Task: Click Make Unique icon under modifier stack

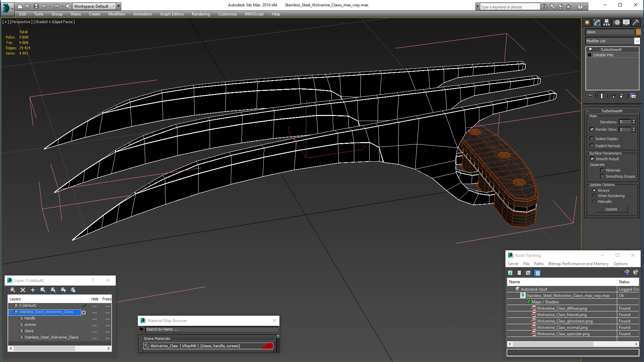Action: click(x=613, y=96)
